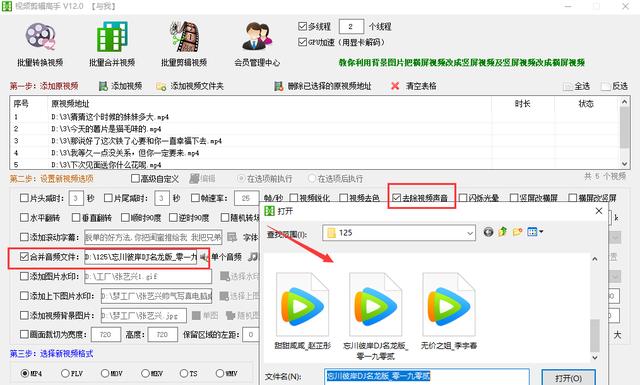640x385 pixels.
Task: Click the create new folder icon
Action: (x=518, y=232)
